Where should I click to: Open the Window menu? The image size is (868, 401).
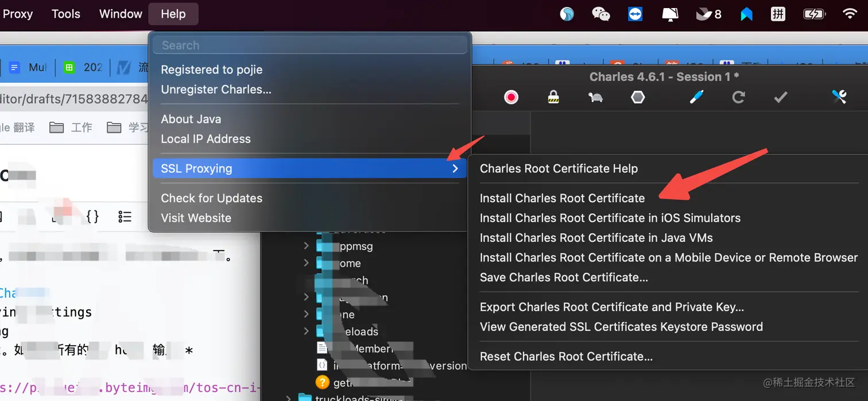pyautogui.click(x=121, y=14)
